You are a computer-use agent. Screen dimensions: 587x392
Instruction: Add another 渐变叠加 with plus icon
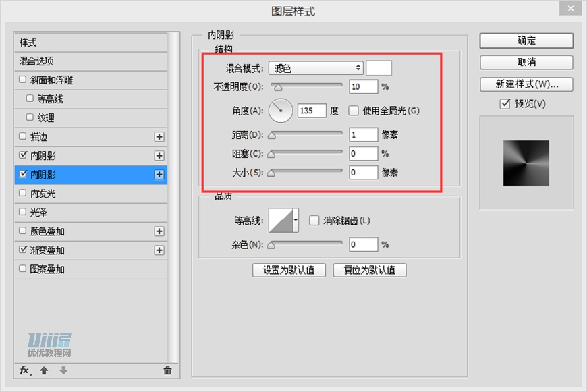pos(159,250)
